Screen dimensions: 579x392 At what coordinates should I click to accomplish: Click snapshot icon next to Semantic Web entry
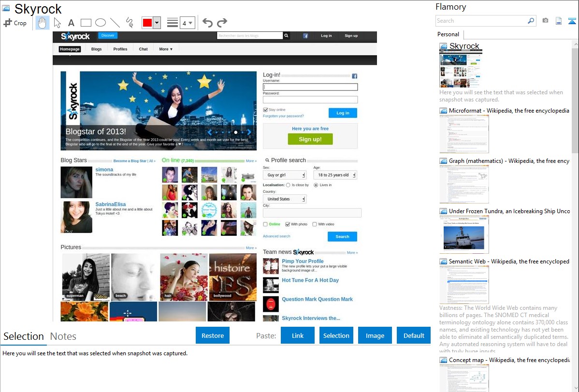(443, 261)
